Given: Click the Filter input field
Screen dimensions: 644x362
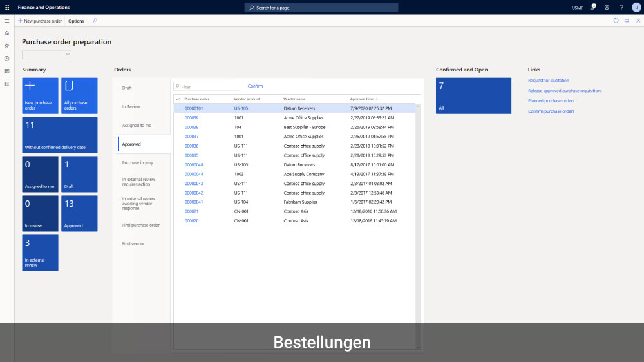Looking at the screenshot, I should 207,87.
